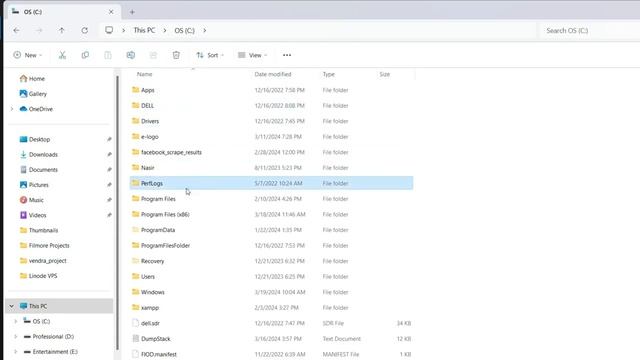This screenshot has width=640, height=360.
Task: Expand the chevron after OS (C:) in address bar
Action: click(204, 31)
